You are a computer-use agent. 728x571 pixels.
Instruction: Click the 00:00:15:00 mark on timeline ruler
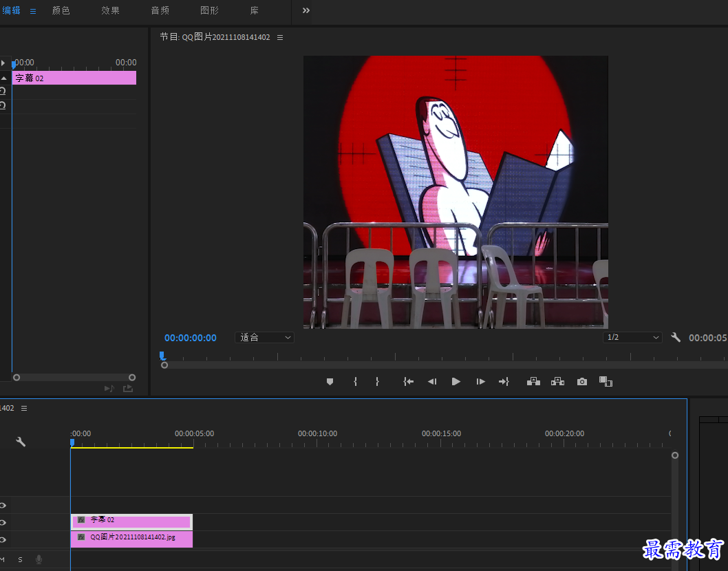pos(441,433)
